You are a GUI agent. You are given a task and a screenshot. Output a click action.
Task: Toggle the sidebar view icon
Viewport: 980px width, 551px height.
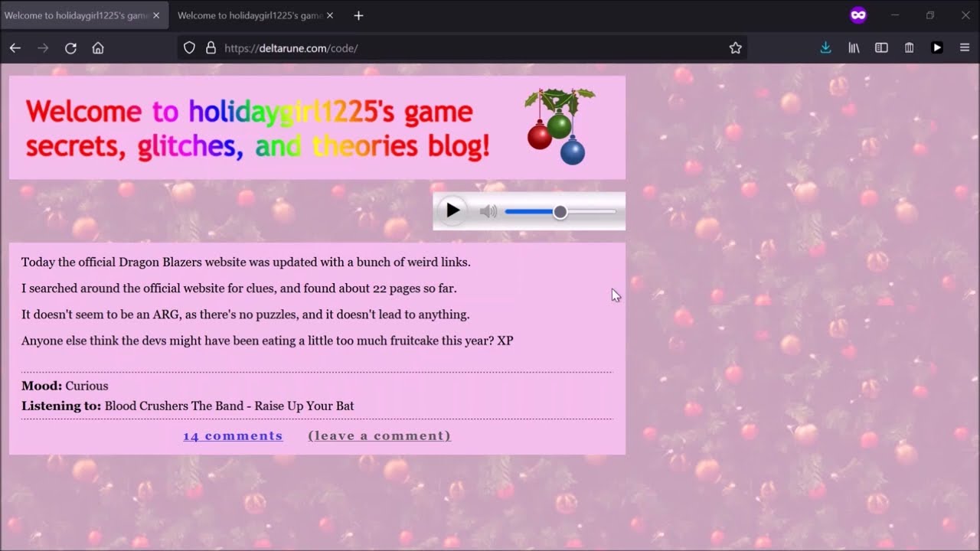coord(881,48)
